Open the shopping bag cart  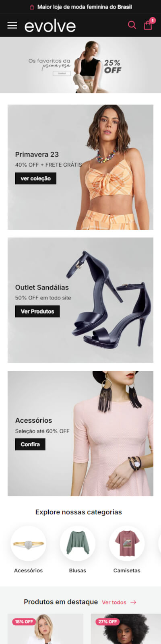pos(149,24)
